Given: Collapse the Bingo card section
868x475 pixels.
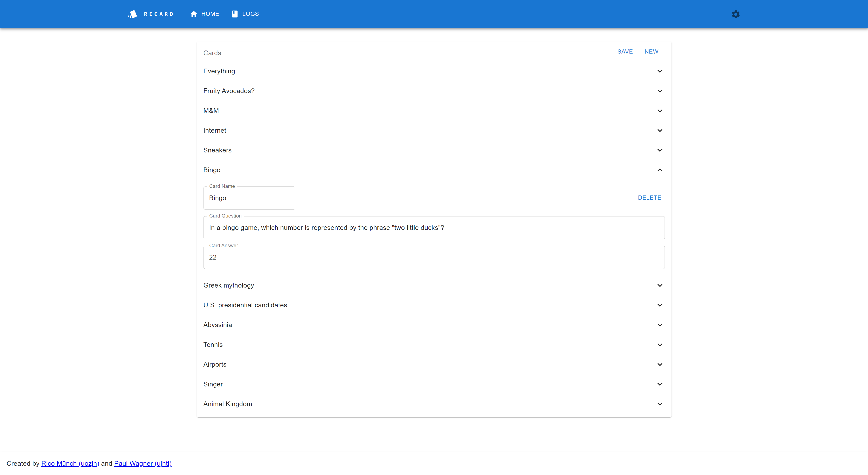Looking at the screenshot, I should (660, 170).
